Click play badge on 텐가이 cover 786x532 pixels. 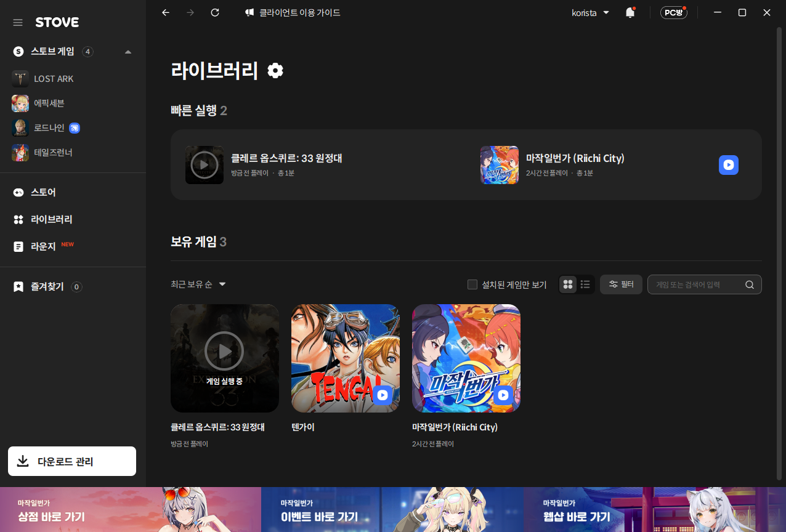coord(383,395)
